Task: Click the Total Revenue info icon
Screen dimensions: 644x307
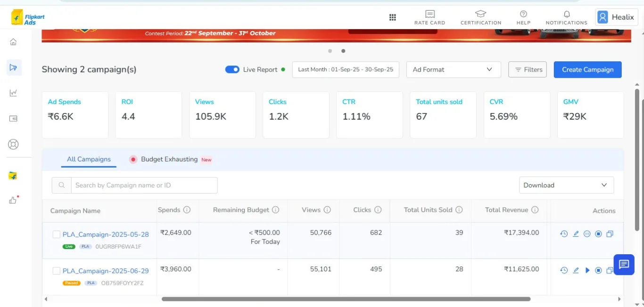Action: (535, 210)
